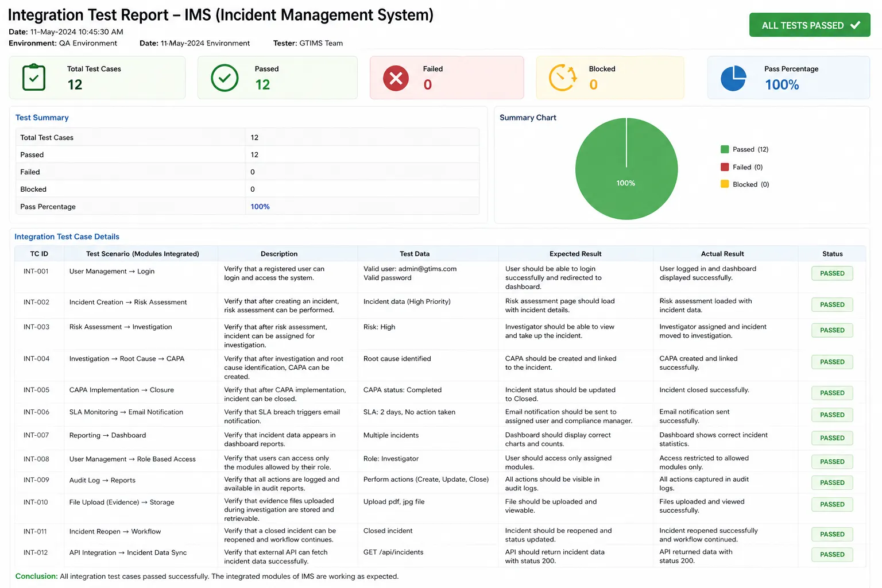This screenshot has height=588, width=882.
Task: Click the checkmark in ALL TESTS PASSED banner
Action: tap(855, 25)
